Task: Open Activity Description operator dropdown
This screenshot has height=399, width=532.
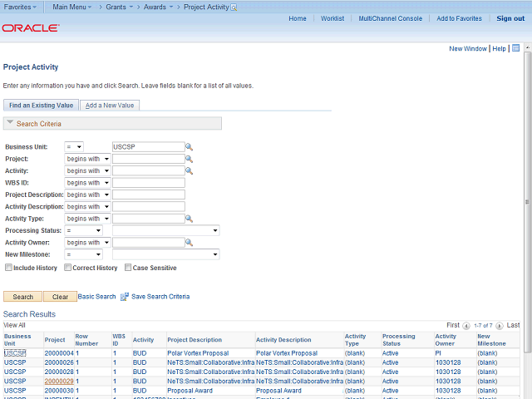Action: (87, 207)
